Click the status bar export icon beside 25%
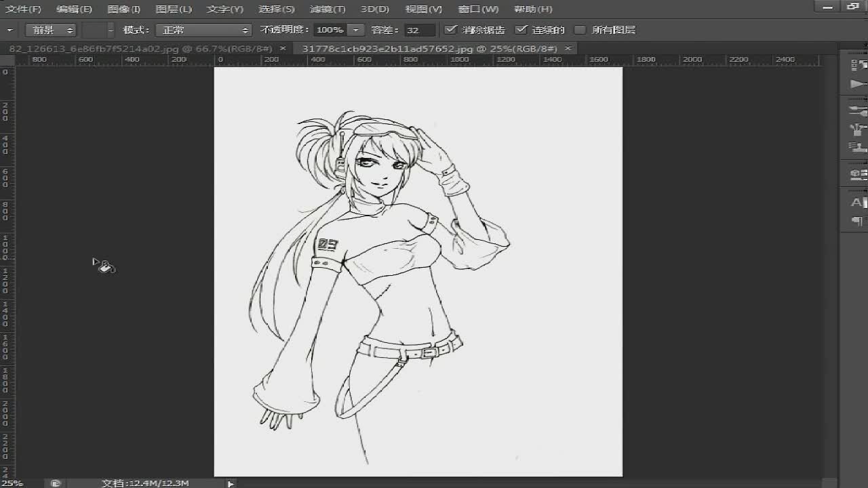 coord(56,483)
